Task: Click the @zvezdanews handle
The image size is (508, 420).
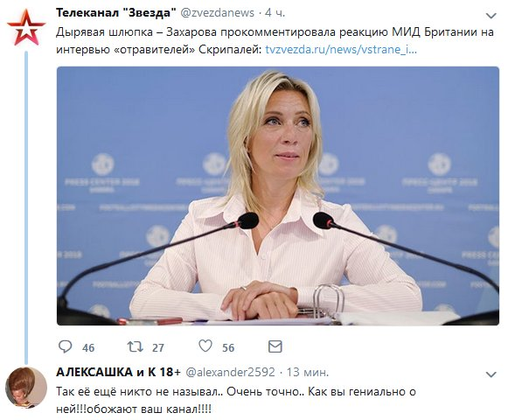Action: [x=217, y=13]
